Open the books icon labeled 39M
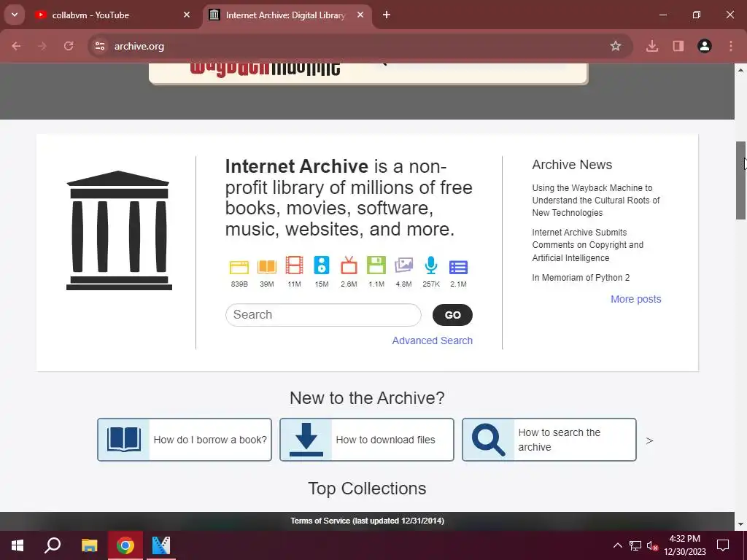This screenshot has width=747, height=560. [267, 267]
